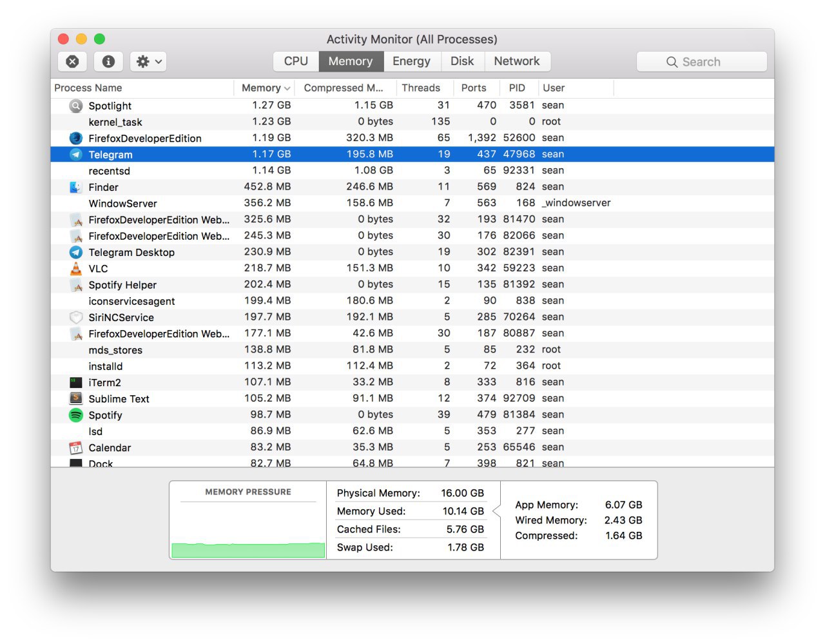This screenshot has width=825, height=644.
Task: Click the Finder face icon
Action: tap(76, 187)
